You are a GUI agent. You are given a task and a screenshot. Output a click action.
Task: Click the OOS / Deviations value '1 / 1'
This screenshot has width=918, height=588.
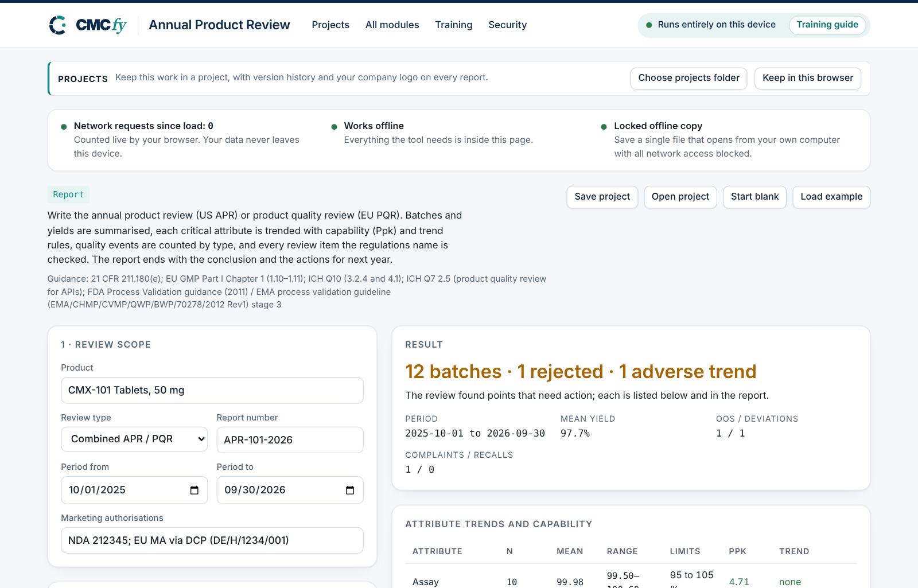pos(730,434)
